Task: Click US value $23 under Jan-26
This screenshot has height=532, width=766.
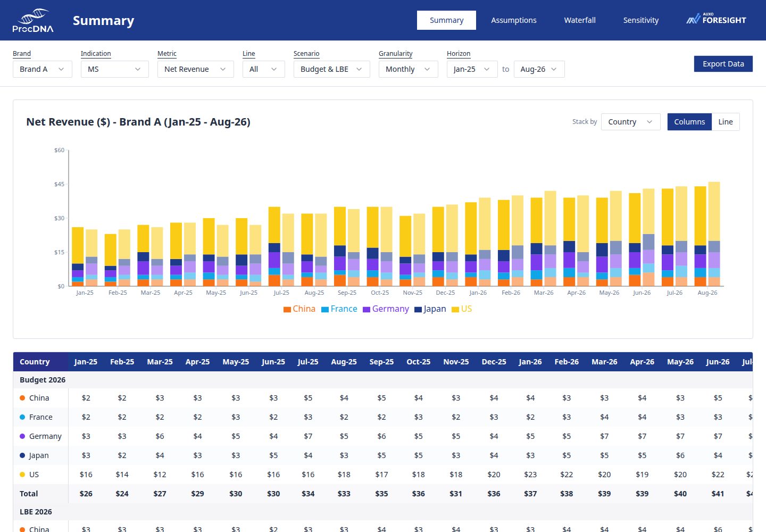Action: pyautogui.click(x=530, y=475)
